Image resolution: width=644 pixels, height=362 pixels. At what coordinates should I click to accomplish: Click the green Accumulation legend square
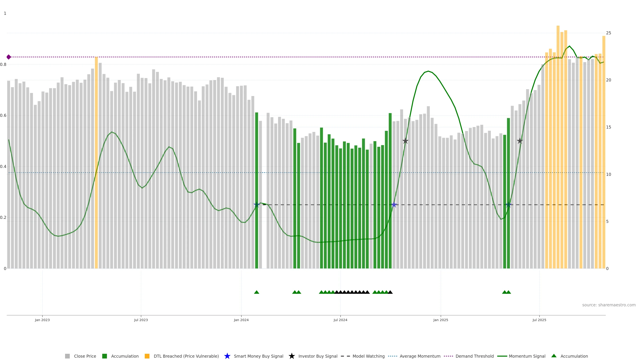[104, 356]
